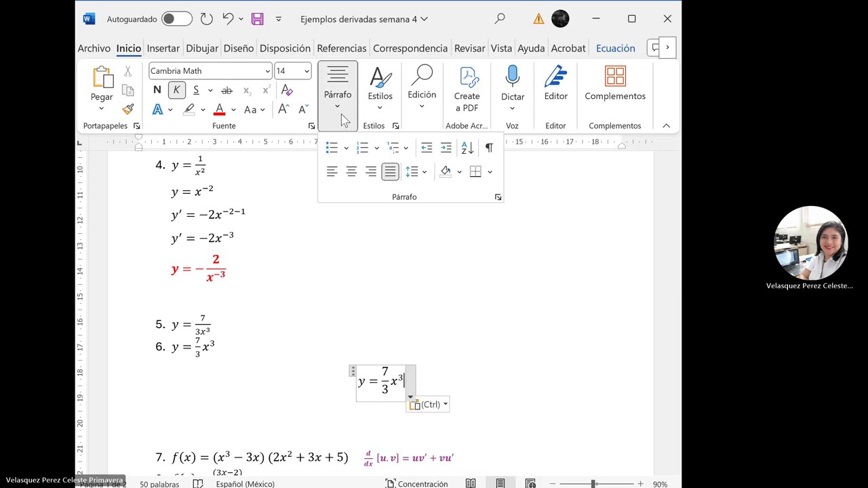This screenshot has width=868, height=488.
Task: Select the Format Painter brush icon
Action: point(127,108)
